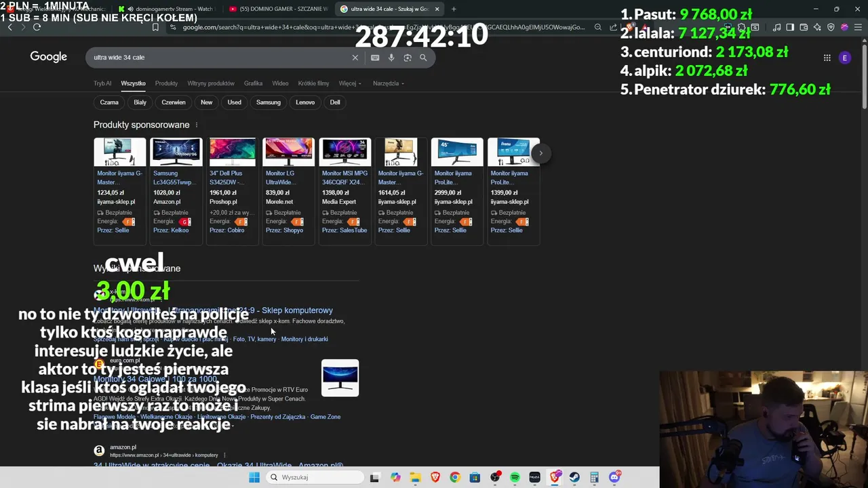Start voice search with the microphone icon
The image size is (868, 488).
pyautogui.click(x=391, y=58)
